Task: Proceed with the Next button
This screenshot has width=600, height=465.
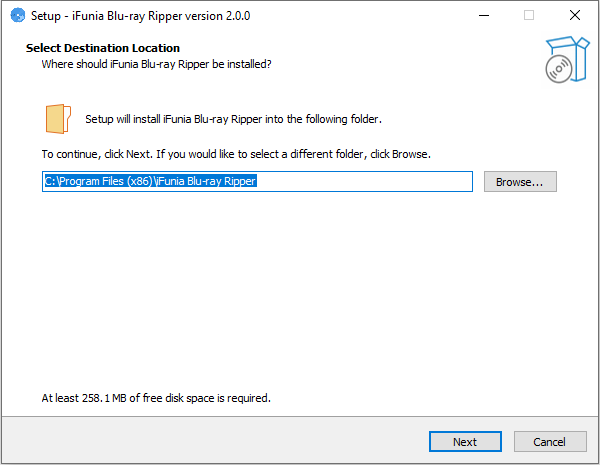Action: pyautogui.click(x=465, y=441)
